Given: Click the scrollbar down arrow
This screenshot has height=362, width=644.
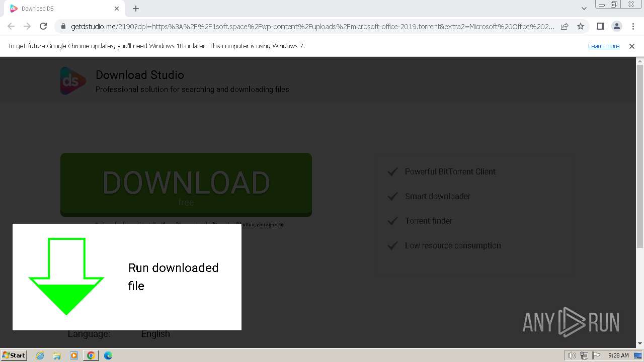Looking at the screenshot, I should (640, 344).
